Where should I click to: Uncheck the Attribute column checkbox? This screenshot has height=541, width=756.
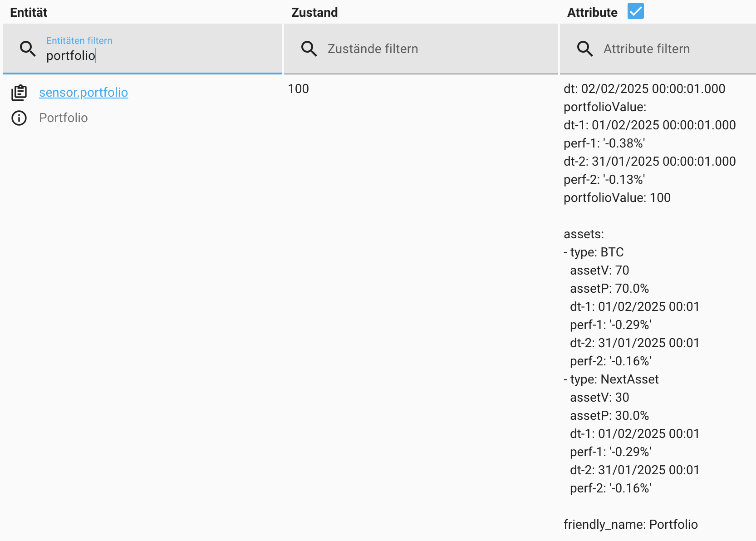click(635, 11)
